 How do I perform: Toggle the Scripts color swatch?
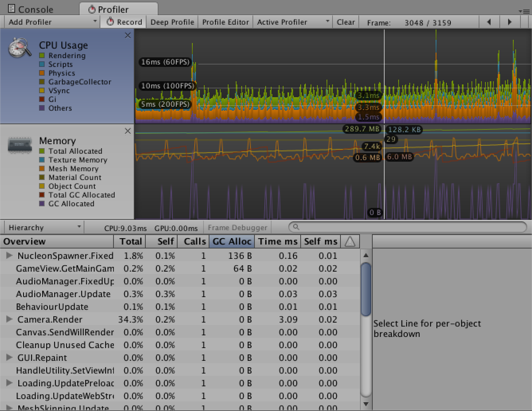(x=42, y=64)
